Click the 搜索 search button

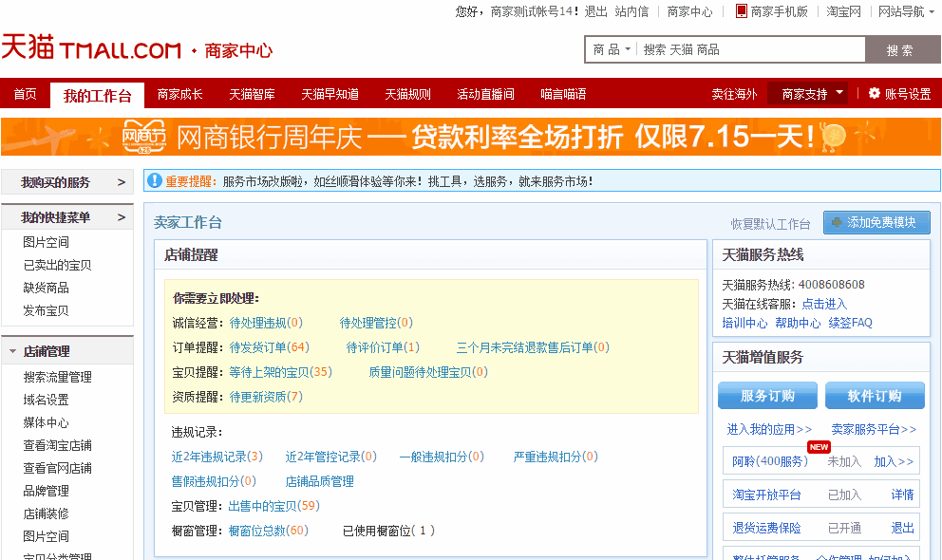(x=903, y=49)
